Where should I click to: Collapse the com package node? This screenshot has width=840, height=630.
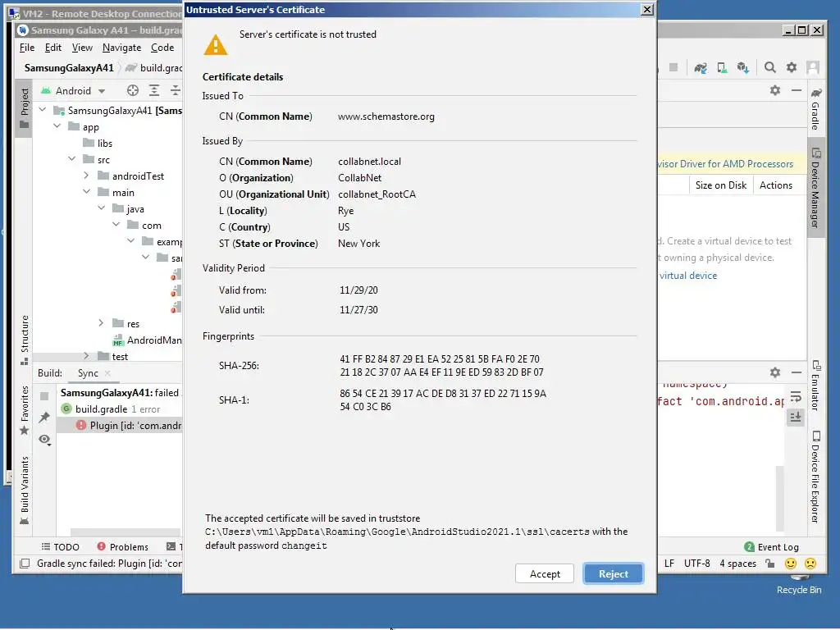coord(116,225)
